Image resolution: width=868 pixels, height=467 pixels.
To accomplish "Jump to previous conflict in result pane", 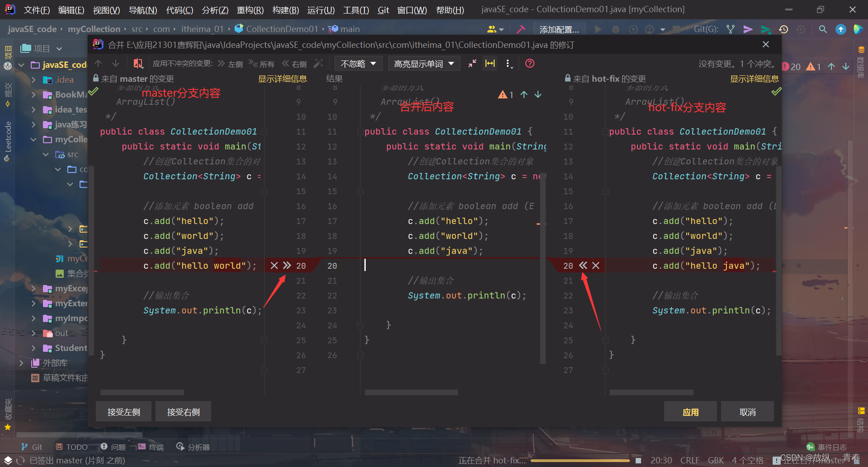I will [524, 94].
